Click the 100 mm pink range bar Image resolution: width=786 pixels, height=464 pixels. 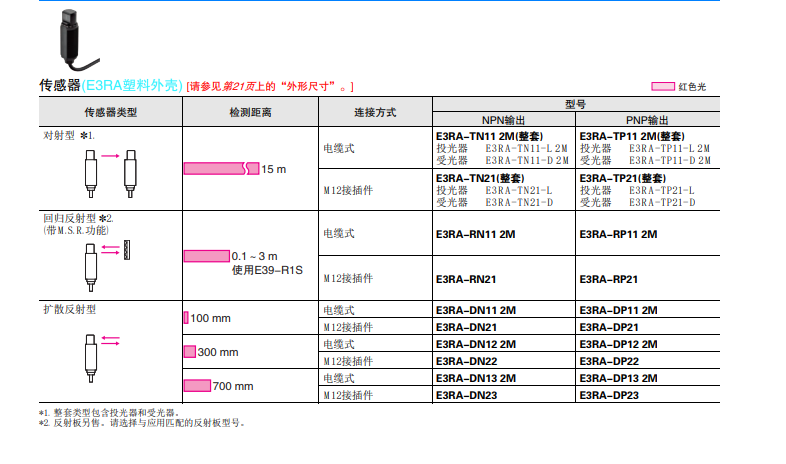(x=186, y=318)
